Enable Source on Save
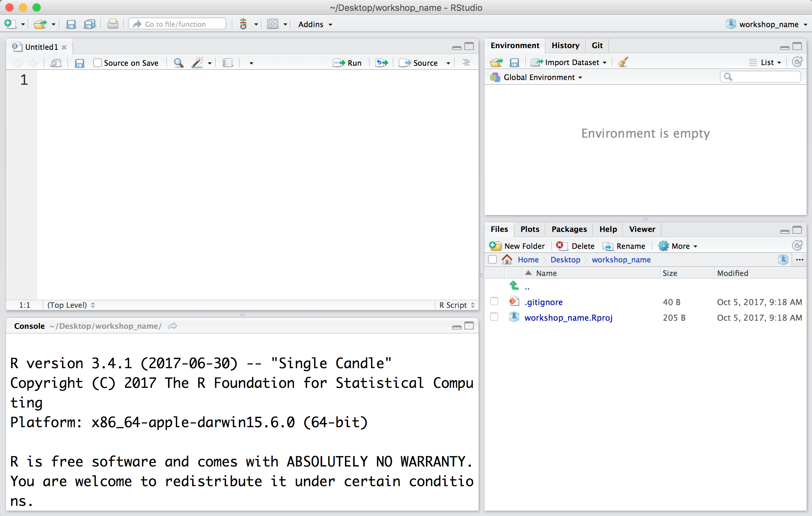Screen dimensions: 812x516 pyautogui.click(x=98, y=62)
